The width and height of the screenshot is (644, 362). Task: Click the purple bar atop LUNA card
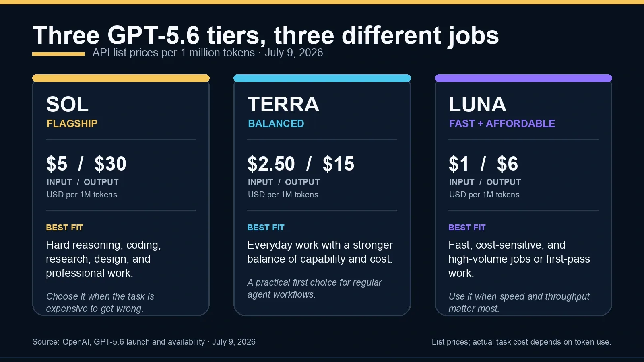(x=523, y=78)
